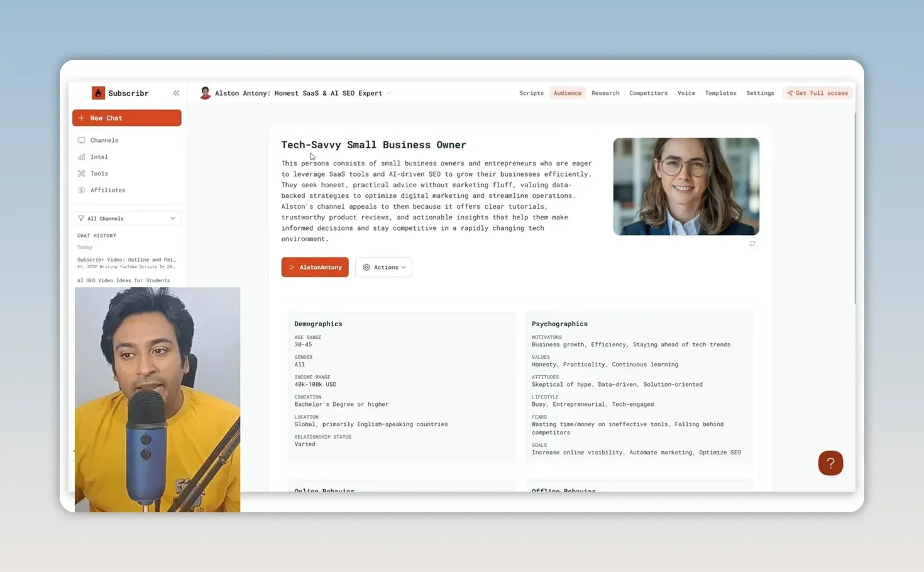The height and width of the screenshot is (572, 924).
Task: Switch to the Audience tab
Action: [568, 93]
